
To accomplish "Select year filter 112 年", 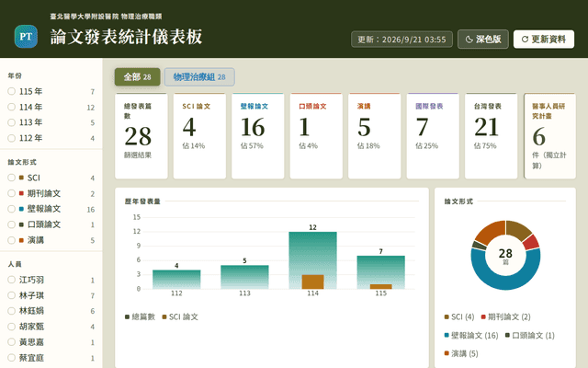I will (x=51, y=138).
